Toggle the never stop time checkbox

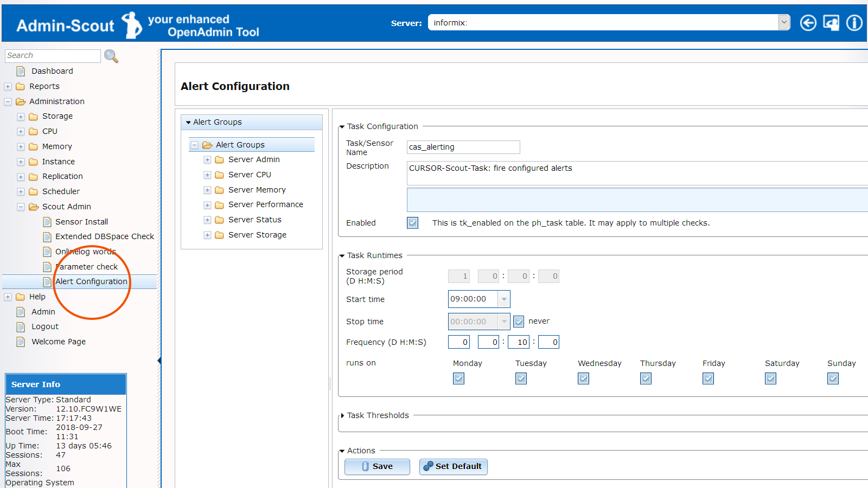[519, 322]
